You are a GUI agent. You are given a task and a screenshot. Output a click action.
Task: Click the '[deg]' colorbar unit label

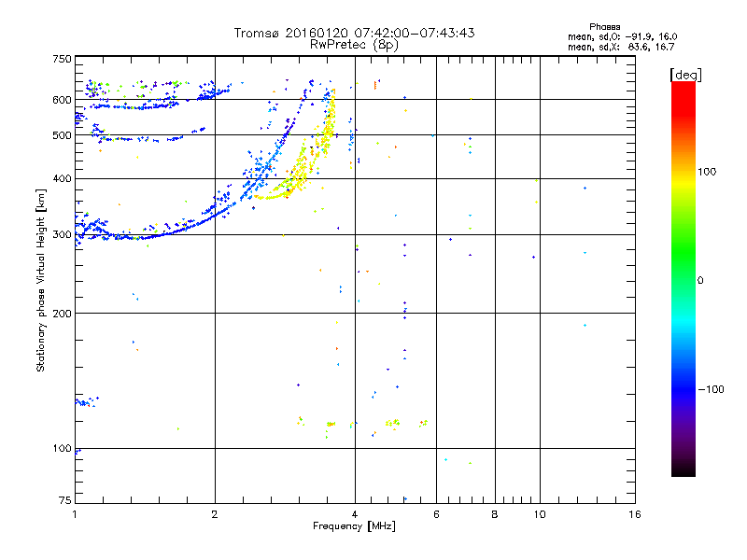point(685,75)
